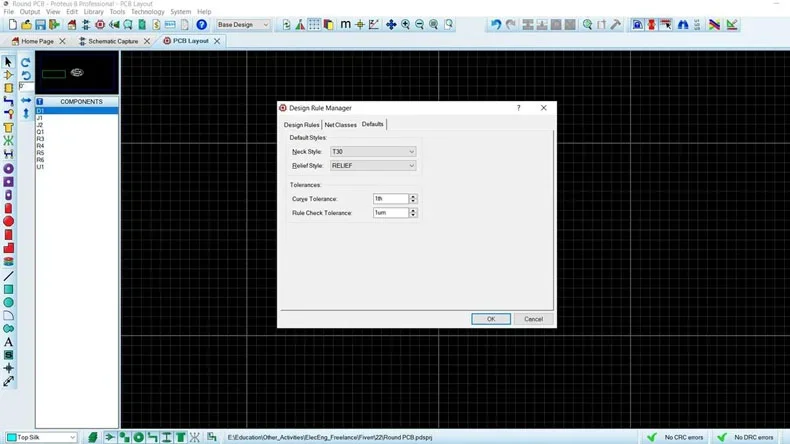Screen dimensions: 790x444
Task: Toggle the grid display toolbar icon
Action: [x=314, y=25]
